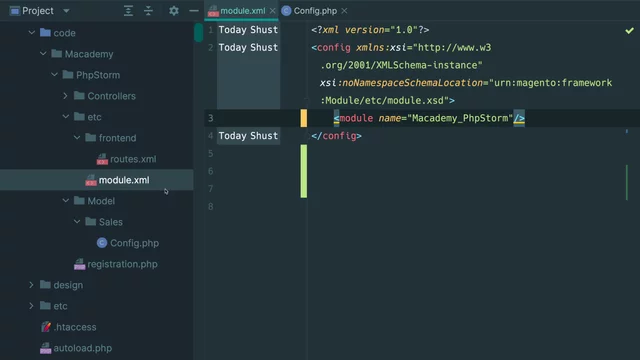Click line number 8 in the gutter

(211, 207)
